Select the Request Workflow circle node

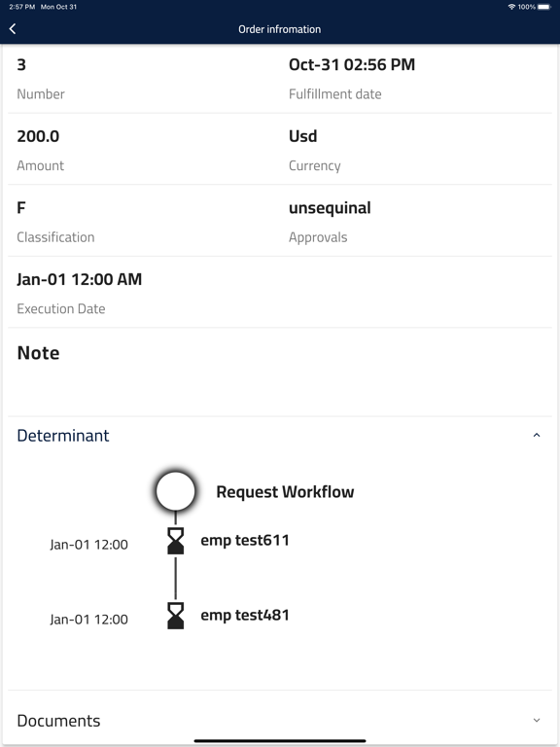pyautogui.click(x=176, y=491)
